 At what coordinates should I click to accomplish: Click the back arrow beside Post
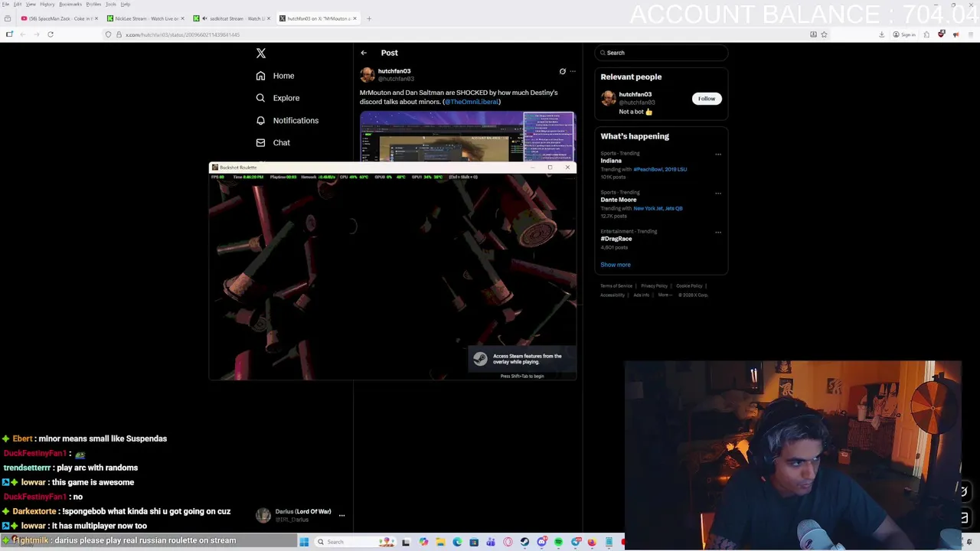click(x=364, y=53)
